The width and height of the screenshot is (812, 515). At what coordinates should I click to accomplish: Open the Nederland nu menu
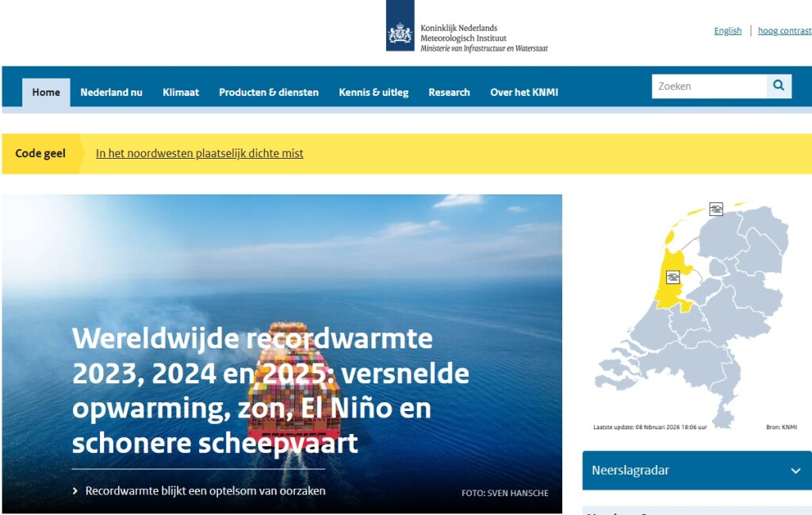click(x=111, y=92)
